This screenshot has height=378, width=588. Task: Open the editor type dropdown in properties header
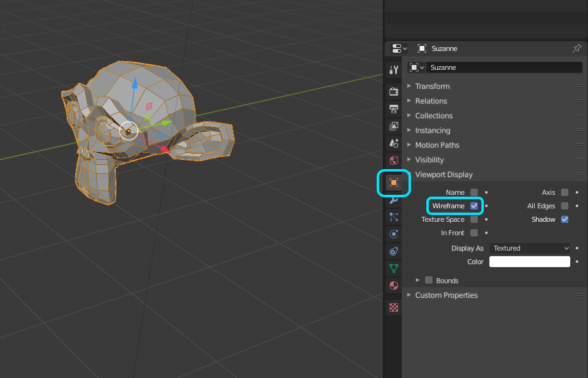pyautogui.click(x=399, y=48)
